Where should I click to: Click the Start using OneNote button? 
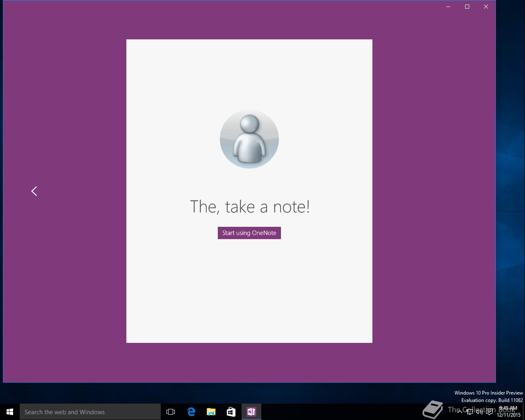tap(249, 233)
